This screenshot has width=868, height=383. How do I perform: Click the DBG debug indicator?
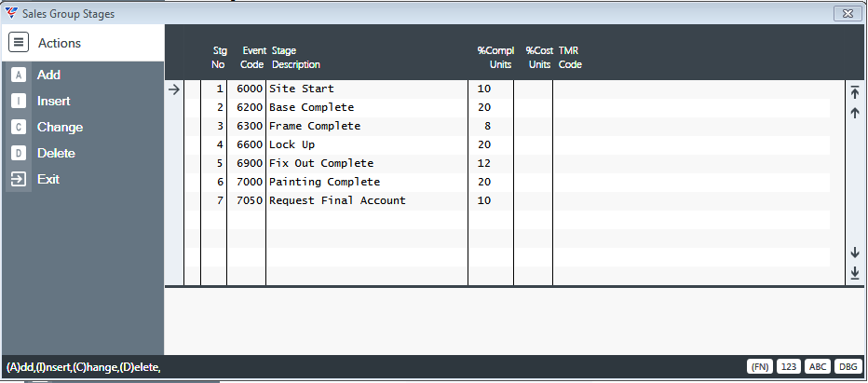coord(847,366)
